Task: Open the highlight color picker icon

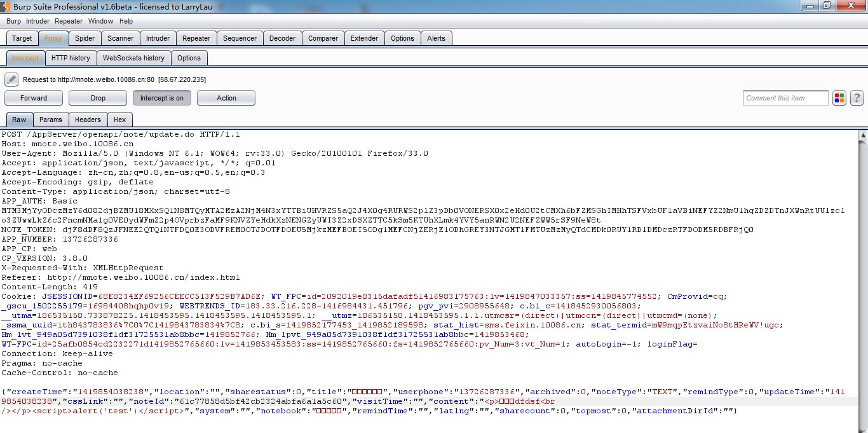Action: pyautogui.click(x=839, y=98)
